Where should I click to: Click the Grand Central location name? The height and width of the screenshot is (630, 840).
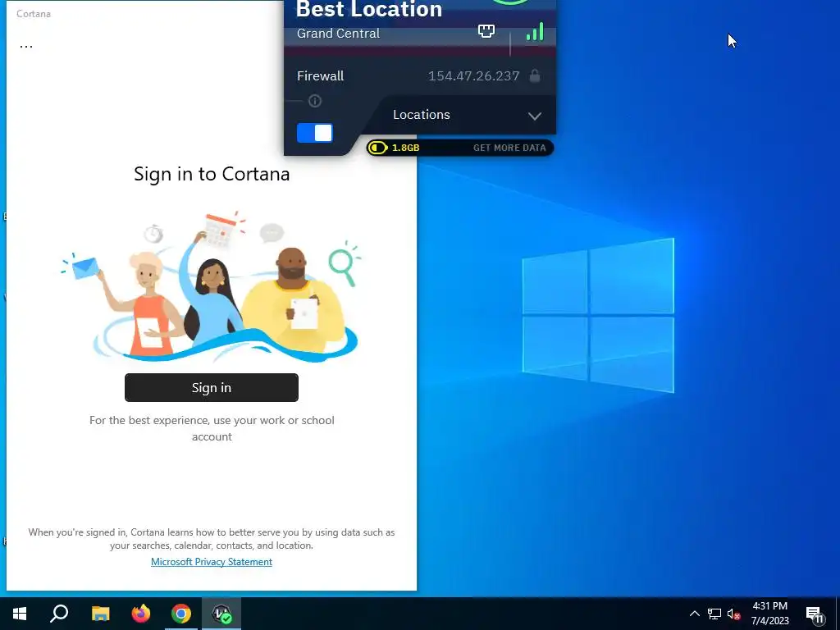pos(339,33)
